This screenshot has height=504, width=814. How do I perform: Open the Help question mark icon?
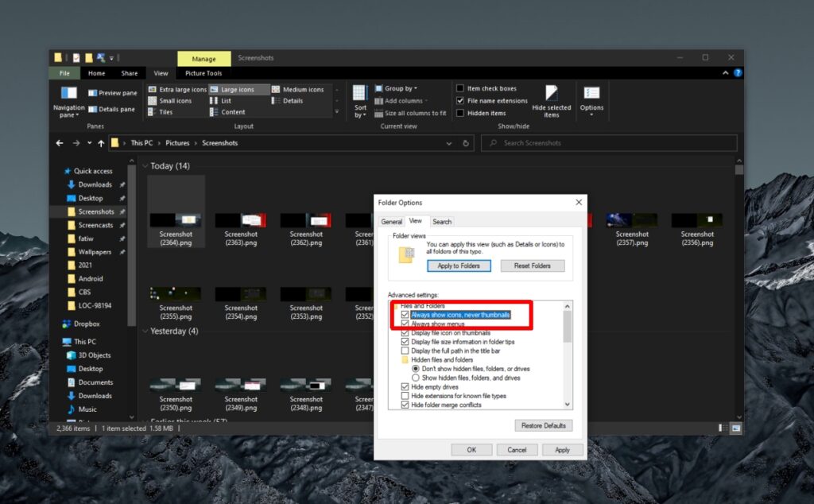tap(738, 73)
